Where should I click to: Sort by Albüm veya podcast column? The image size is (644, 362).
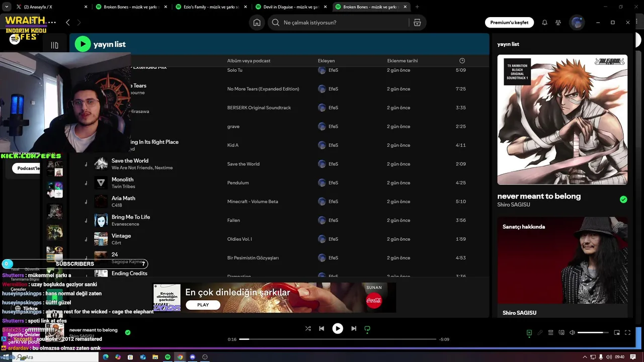tap(249, 60)
